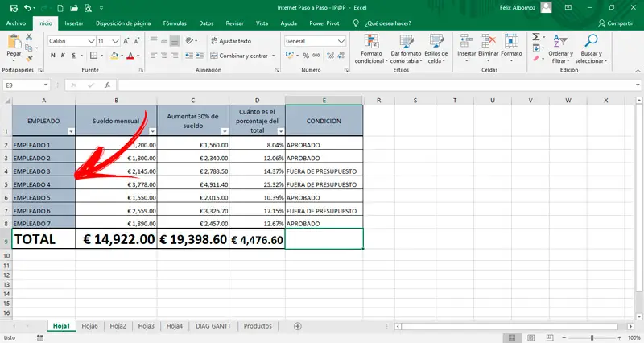Toggle bold (N) formatting

52,56
